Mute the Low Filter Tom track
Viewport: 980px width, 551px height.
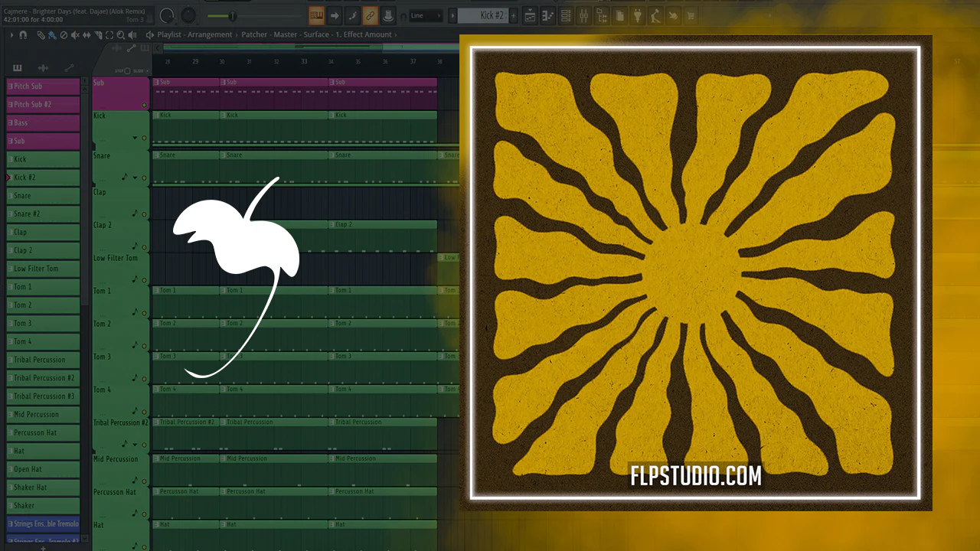point(144,279)
